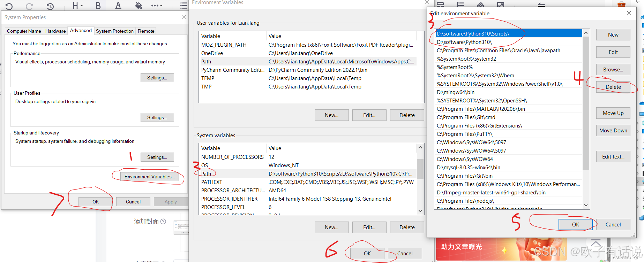Click OK in Edit environment variable dialog

[576, 225]
